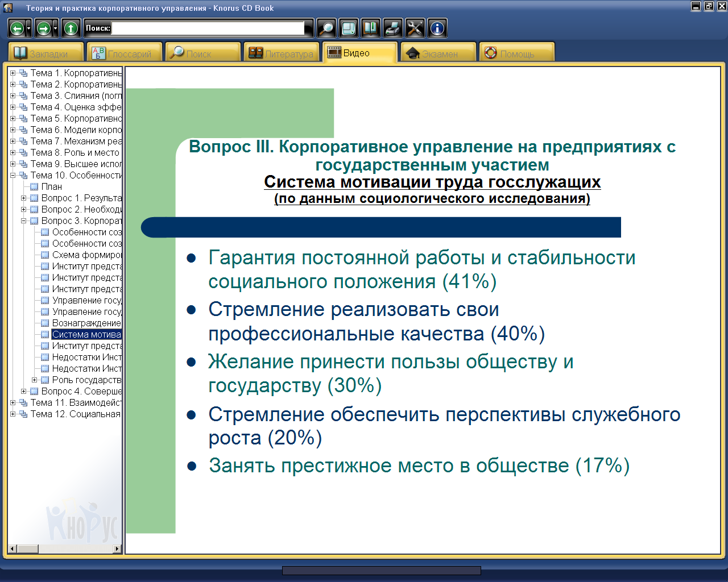Switch to the Литература tab
728x582 pixels.
(x=282, y=53)
